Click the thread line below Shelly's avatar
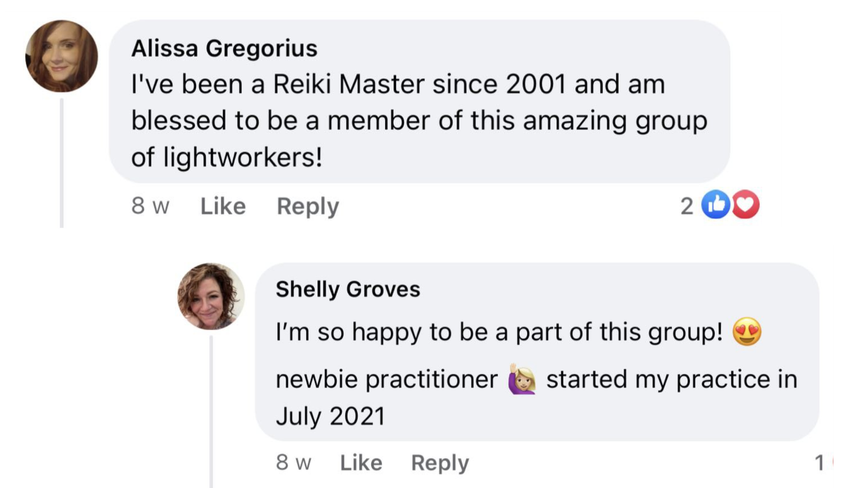 pyautogui.click(x=211, y=412)
